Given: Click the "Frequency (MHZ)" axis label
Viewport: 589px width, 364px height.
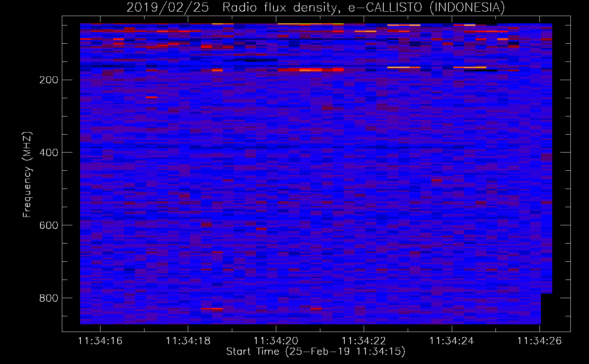Looking at the screenshot, I should tap(27, 174).
